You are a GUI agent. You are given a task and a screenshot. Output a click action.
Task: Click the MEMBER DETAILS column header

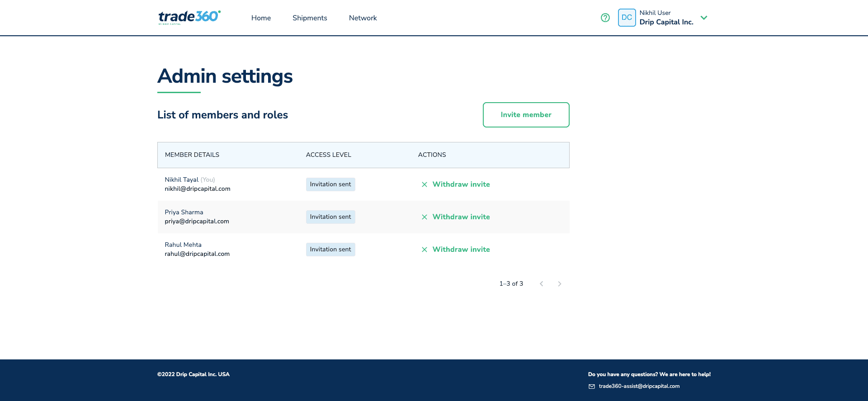pyautogui.click(x=192, y=155)
